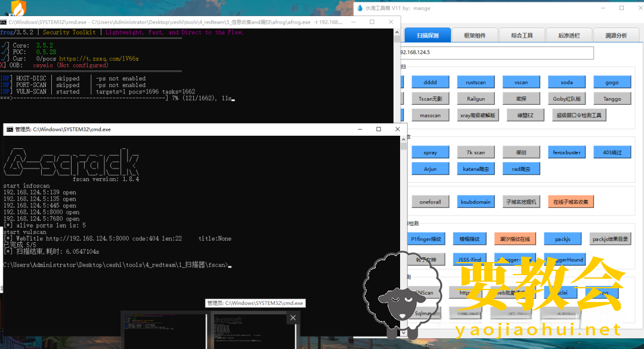
Task: Click fscan window scrollbar up arrow
Action: (404, 139)
